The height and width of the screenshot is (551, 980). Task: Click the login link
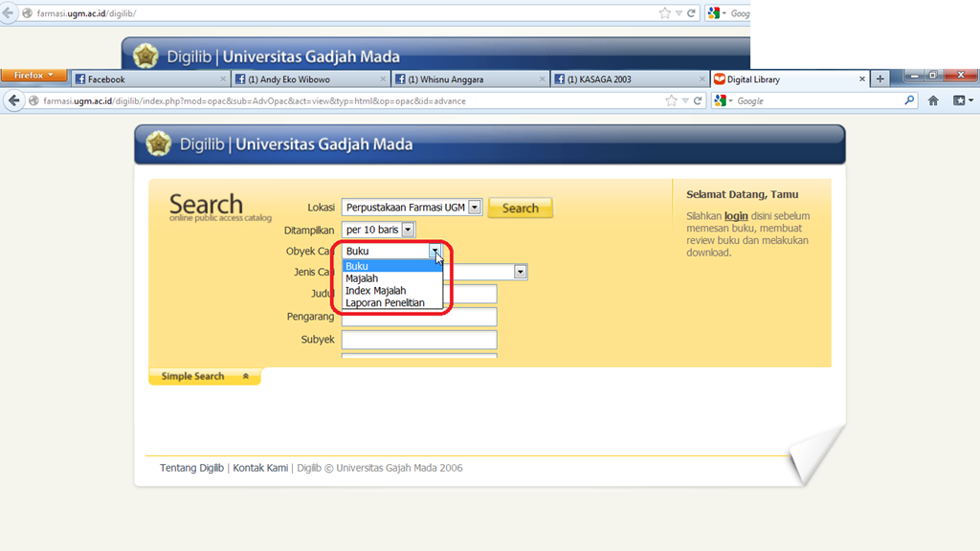click(x=736, y=215)
